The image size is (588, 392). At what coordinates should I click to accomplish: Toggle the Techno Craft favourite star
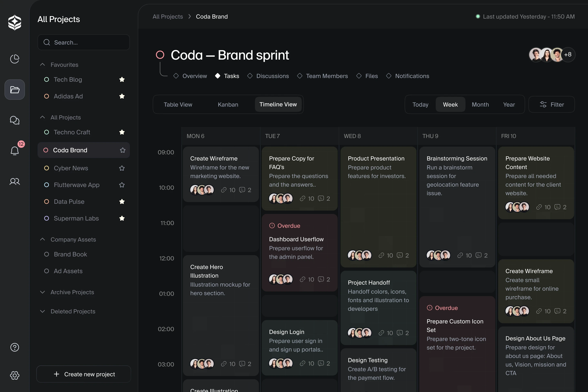pos(122,132)
